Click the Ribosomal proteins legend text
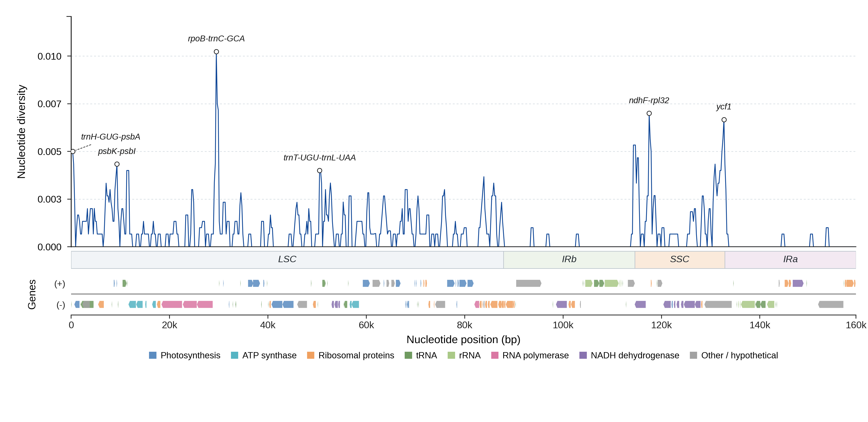 [x=356, y=355]
